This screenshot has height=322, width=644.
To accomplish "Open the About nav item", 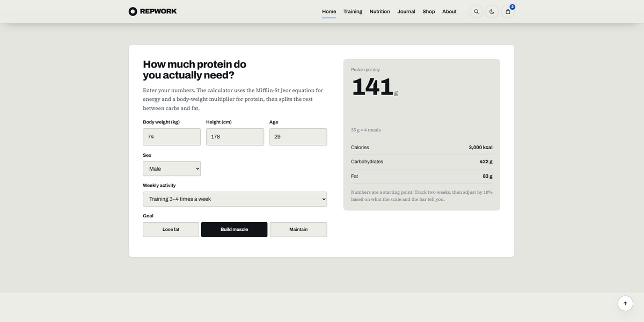I will pos(450,11).
